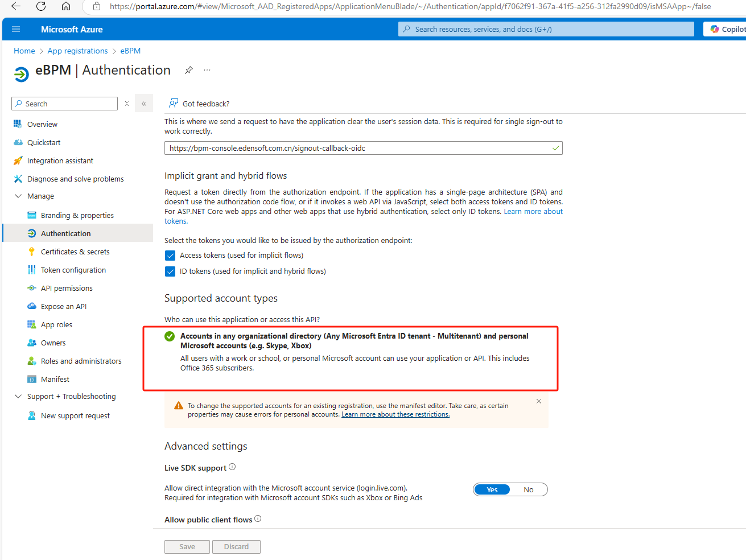
Task: View site info icon in address bar
Action: (97, 6)
